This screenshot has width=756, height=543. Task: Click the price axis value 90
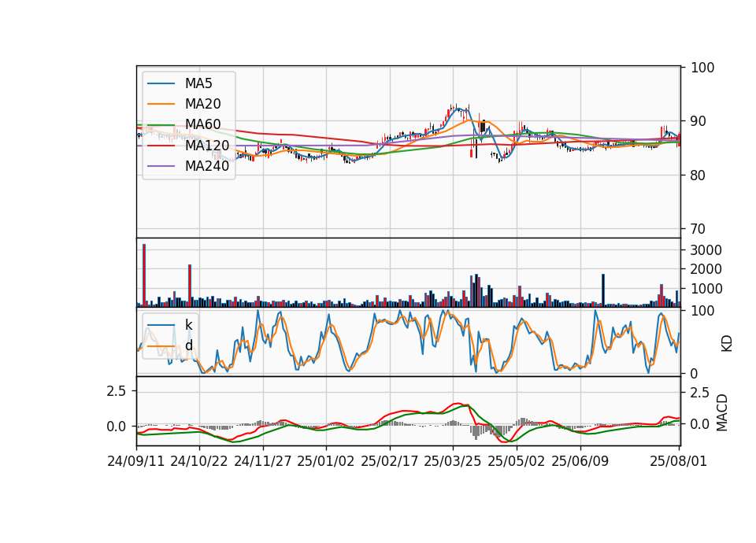pos(698,121)
